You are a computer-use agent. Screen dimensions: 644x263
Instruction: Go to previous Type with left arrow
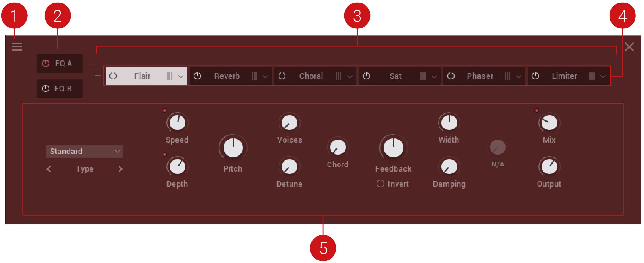coord(49,169)
